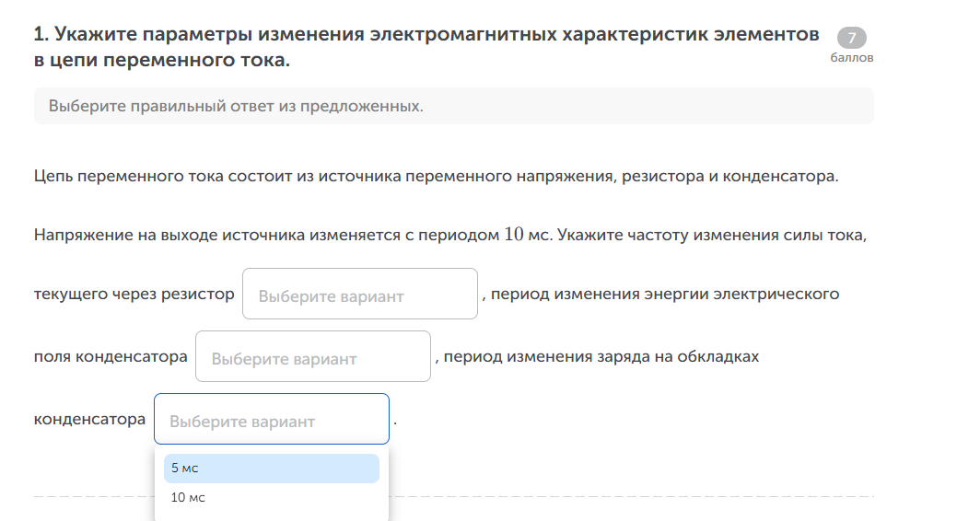Viewport: 980px width, 521px height.
Task: Open the dropdown after "поля конденсатора"
Action: point(312,357)
